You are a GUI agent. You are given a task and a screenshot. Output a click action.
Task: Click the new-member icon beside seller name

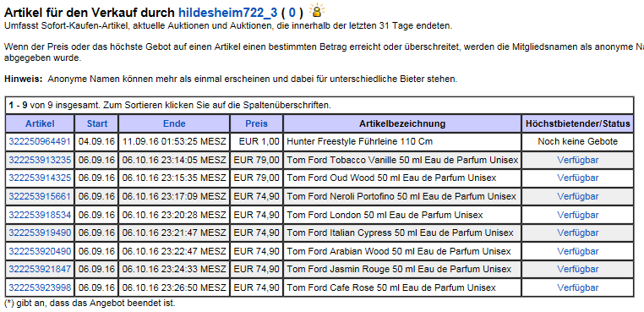(317, 10)
